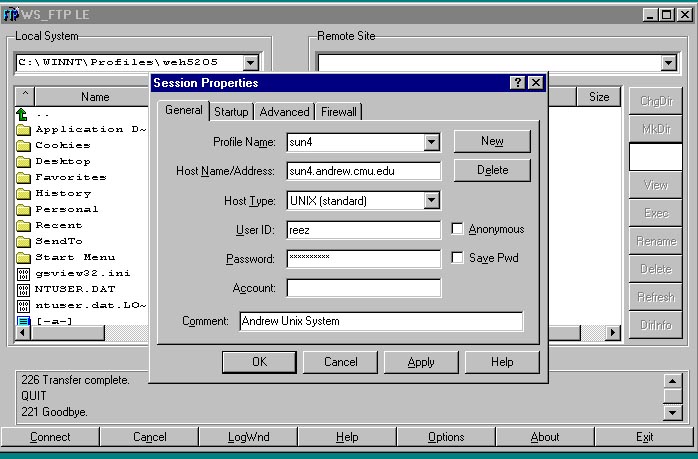Click OK in Session Properties
Screen dimensions: 698x459
pos(259,362)
